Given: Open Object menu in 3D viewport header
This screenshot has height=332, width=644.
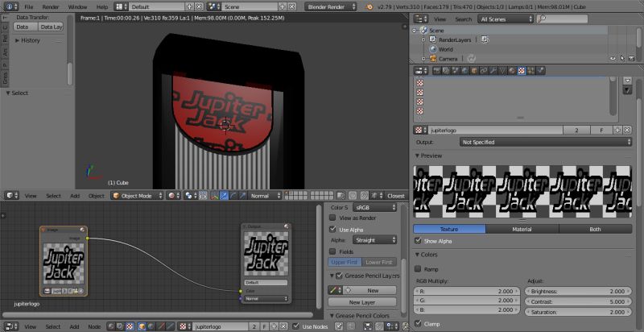Looking at the screenshot, I should [97, 196].
